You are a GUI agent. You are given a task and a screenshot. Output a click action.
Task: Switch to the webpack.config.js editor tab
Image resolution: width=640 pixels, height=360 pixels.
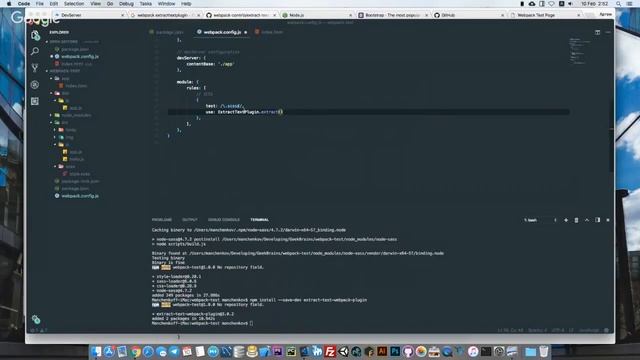[x=222, y=32]
